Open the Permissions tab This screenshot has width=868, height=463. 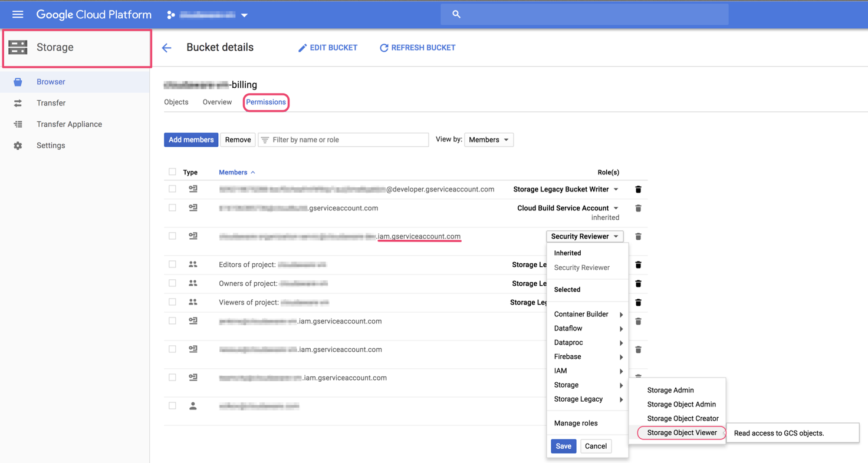(266, 102)
